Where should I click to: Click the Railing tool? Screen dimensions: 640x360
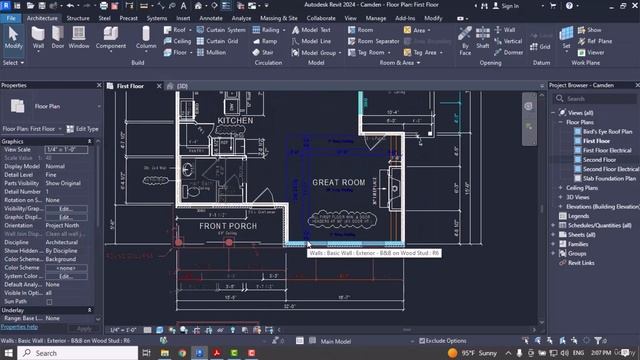266,30
